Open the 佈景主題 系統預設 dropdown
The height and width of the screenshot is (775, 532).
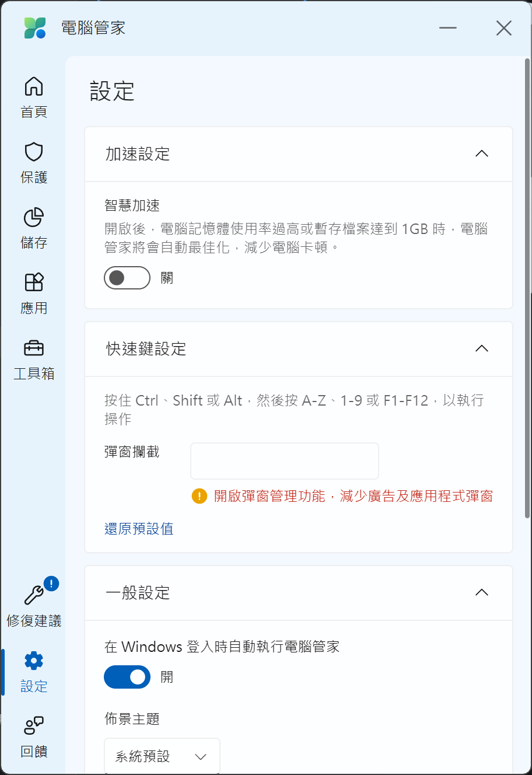click(162, 756)
